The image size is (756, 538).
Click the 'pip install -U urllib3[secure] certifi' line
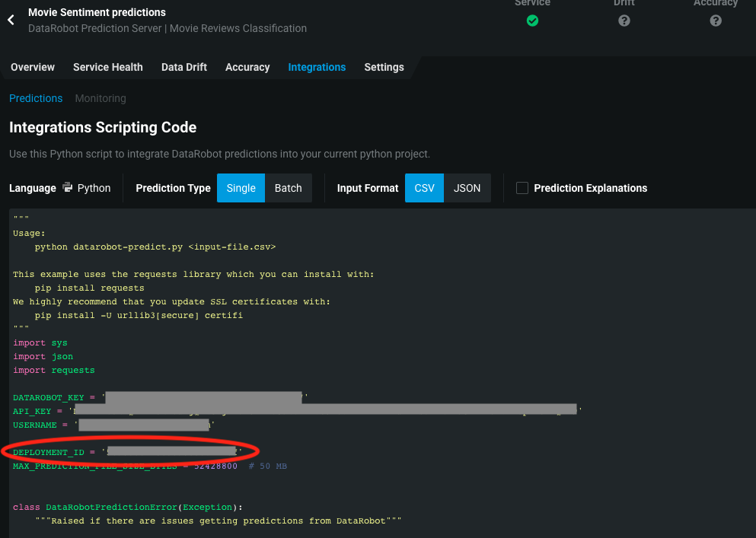[x=139, y=315]
